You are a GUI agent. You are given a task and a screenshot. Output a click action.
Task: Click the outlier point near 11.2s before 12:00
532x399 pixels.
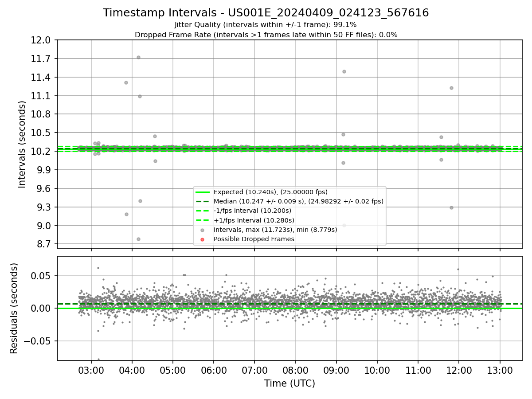click(x=451, y=88)
